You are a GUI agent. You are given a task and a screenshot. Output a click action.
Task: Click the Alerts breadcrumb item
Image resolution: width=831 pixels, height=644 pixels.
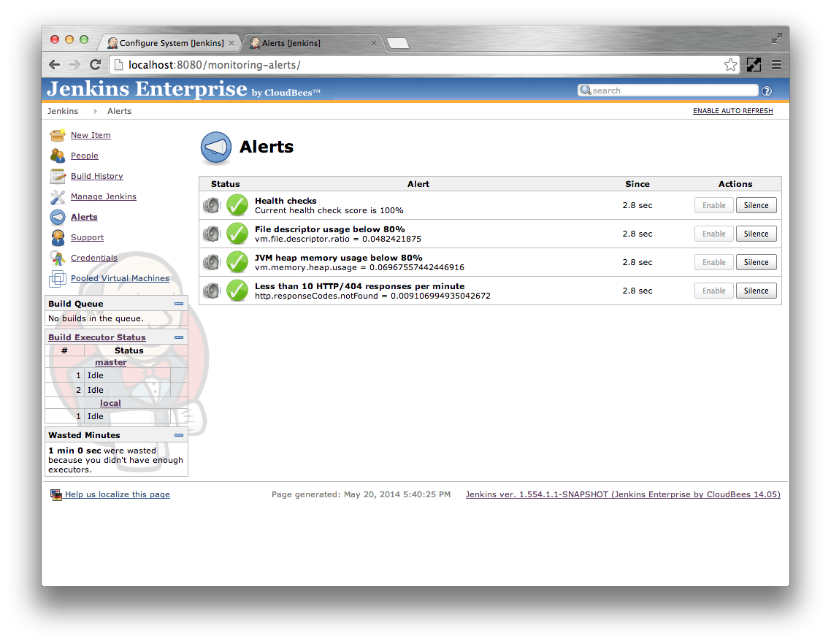tap(119, 111)
